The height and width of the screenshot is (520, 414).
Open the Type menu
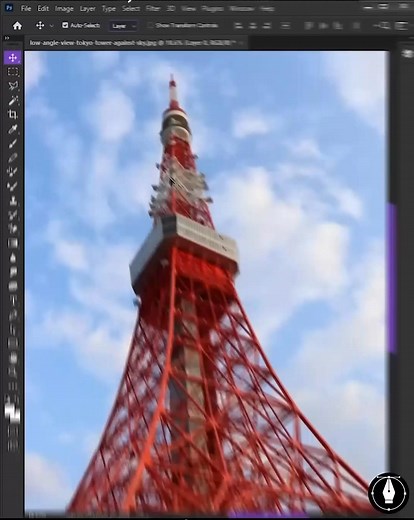(108, 8)
